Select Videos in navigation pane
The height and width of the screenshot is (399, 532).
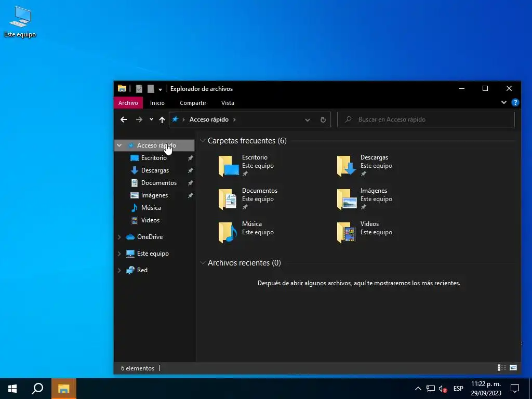[150, 220]
